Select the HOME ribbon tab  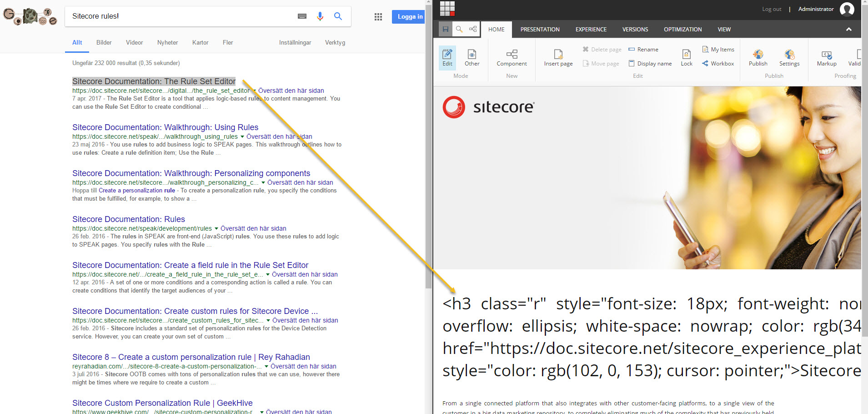tap(497, 29)
